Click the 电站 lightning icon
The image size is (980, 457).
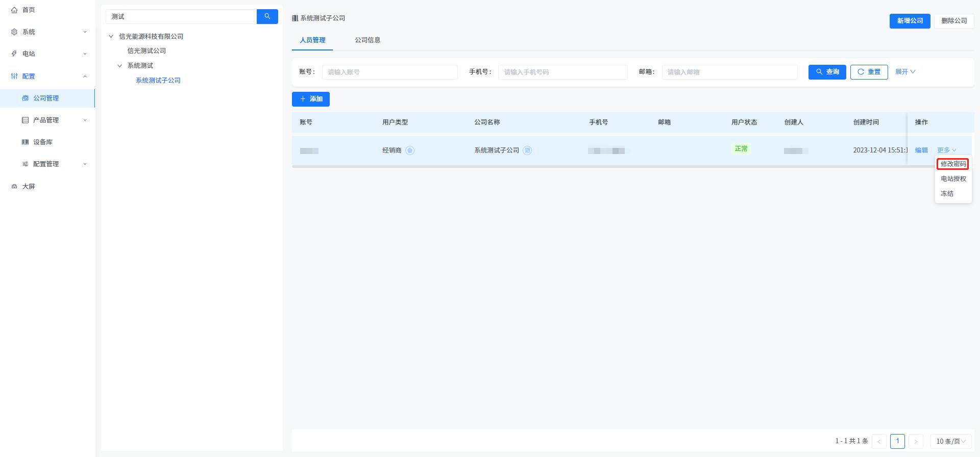click(x=14, y=54)
